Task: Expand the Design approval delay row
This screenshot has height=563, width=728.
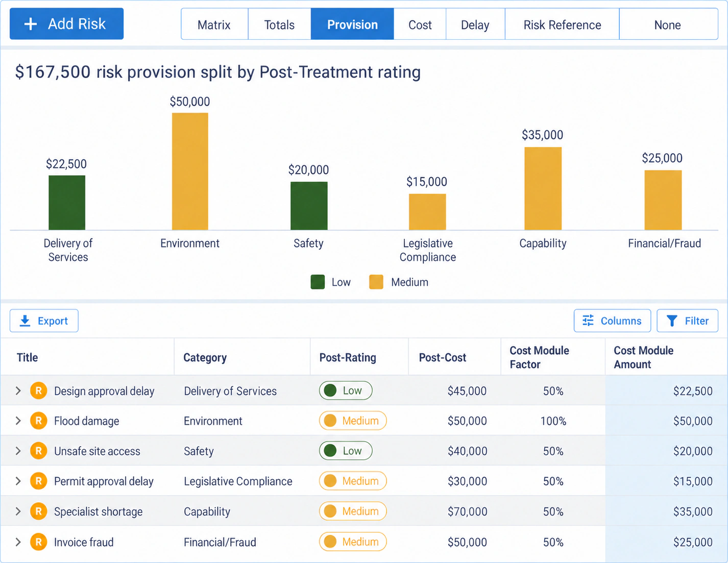Action: [x=18, y=391]
